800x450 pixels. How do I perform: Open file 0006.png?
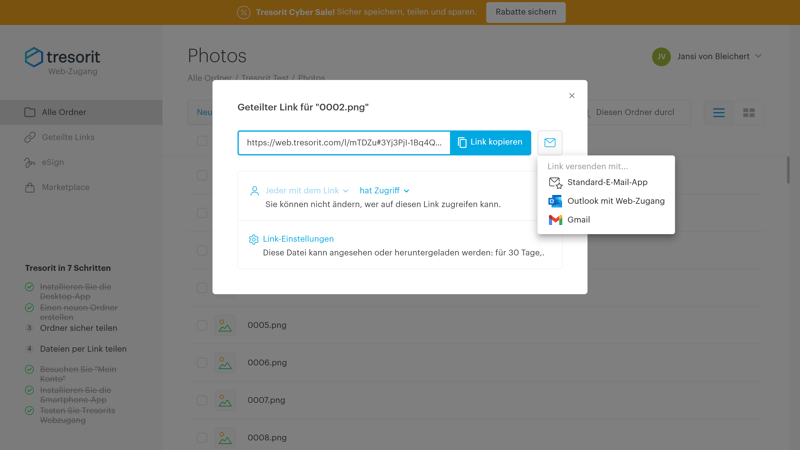267,363
